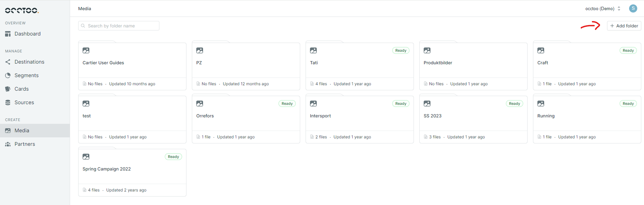This screenshot has width=644, height=205.
Task: Click the Dashboard icon in the sidebar
Action: point(8,34)
